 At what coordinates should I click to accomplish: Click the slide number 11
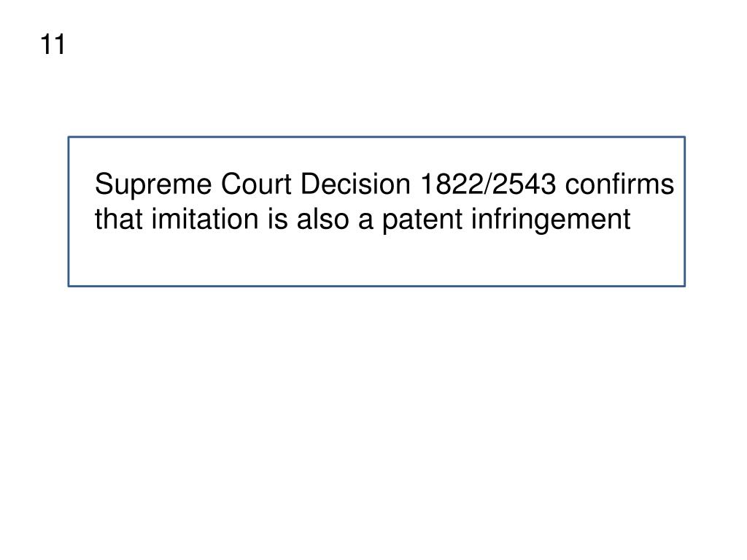click(x=53, y=44)
